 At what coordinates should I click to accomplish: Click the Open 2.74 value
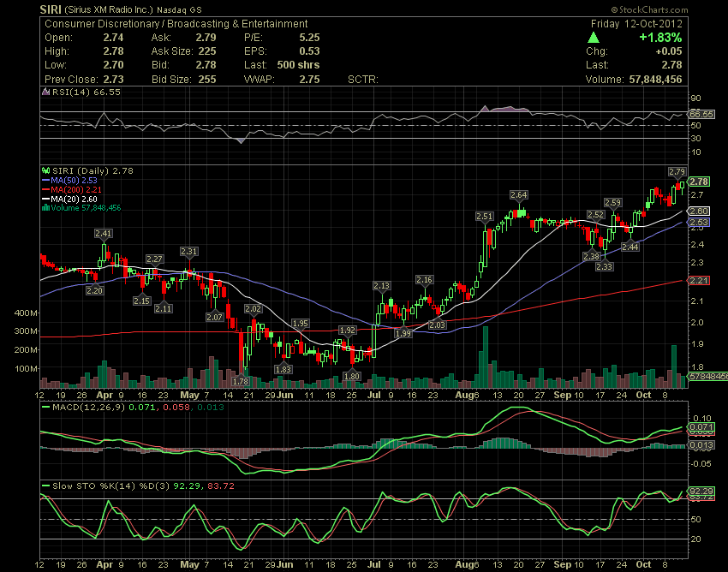click(x=113, y=38)
